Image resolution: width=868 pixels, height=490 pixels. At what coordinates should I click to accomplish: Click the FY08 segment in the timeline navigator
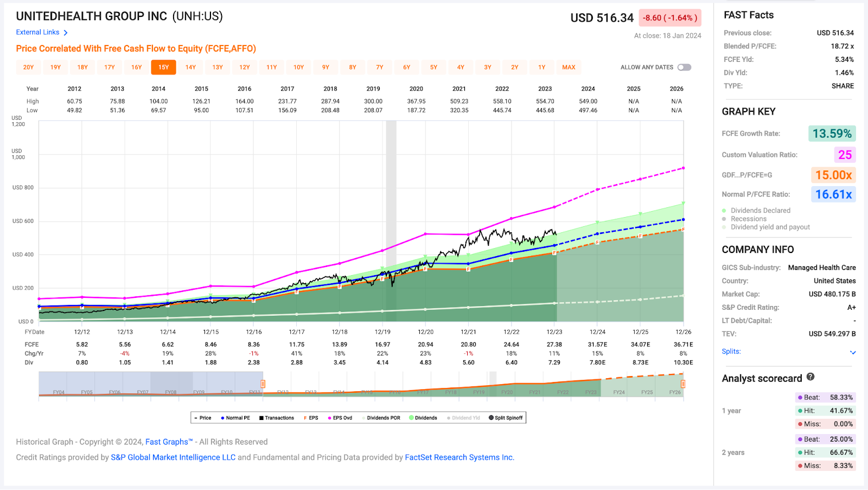click(170, 392)
